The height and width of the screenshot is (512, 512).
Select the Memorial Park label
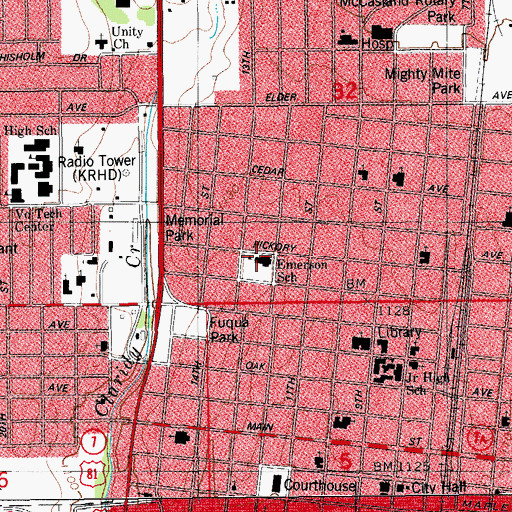point(194,227)
